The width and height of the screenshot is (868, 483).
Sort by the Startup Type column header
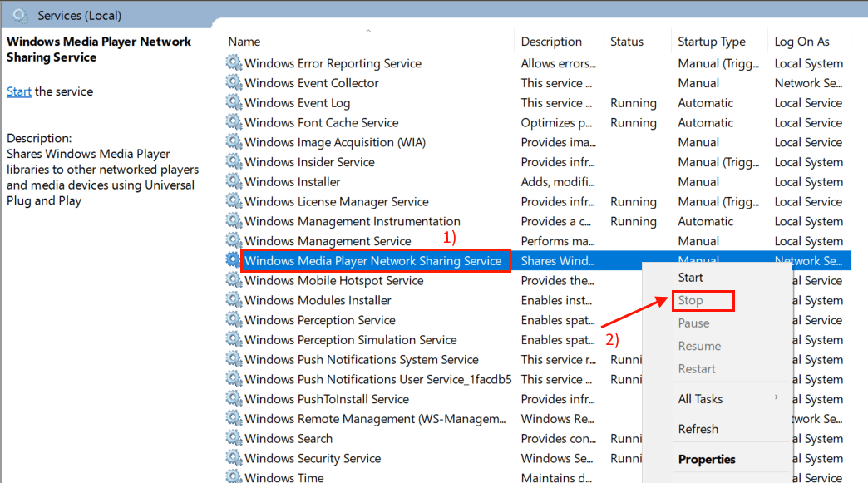point(712,42)
